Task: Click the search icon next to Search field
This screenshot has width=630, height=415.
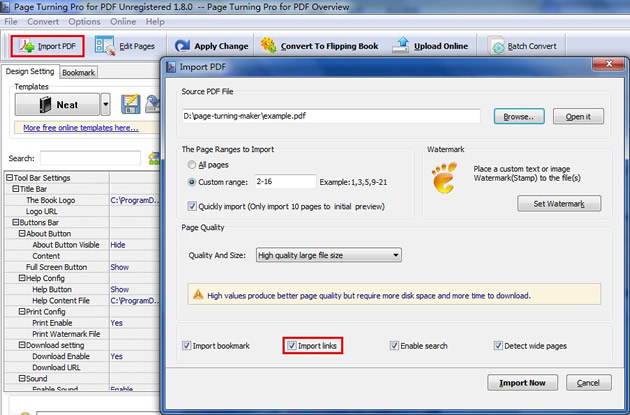Action: pyautogui.click(x=153, y=158)
